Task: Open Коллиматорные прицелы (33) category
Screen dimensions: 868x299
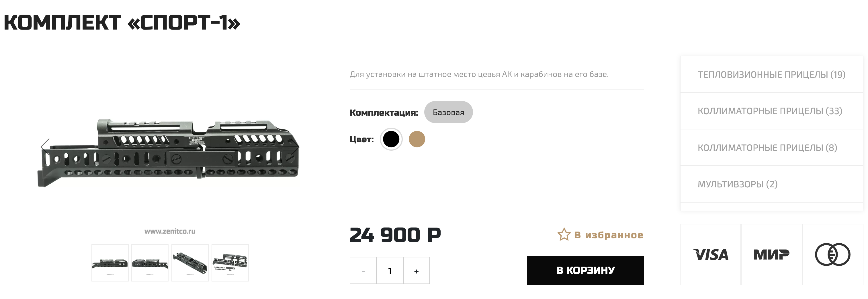Action: coord(770,111)
